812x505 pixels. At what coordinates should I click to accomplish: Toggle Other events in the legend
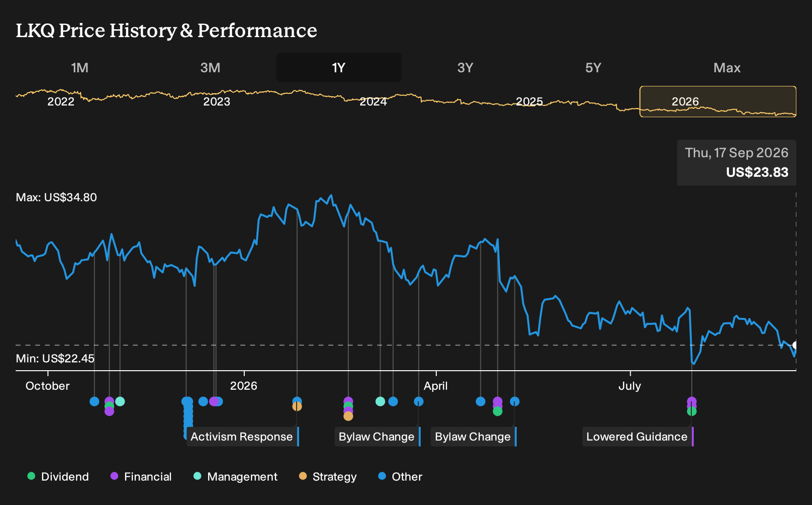(400, 477)
